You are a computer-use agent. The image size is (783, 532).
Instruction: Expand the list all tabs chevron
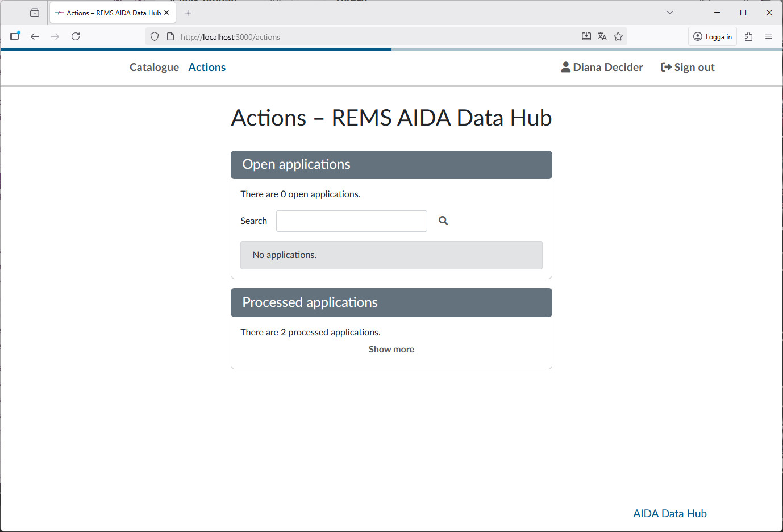(669, 12)
